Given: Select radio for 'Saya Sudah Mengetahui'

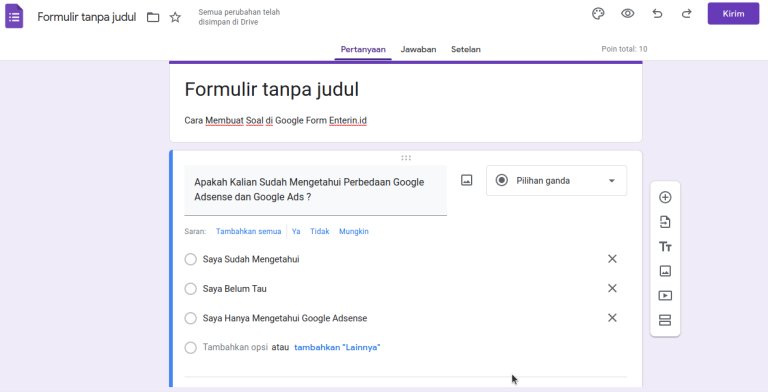Looking at the screenshot, I should (191, 259).
